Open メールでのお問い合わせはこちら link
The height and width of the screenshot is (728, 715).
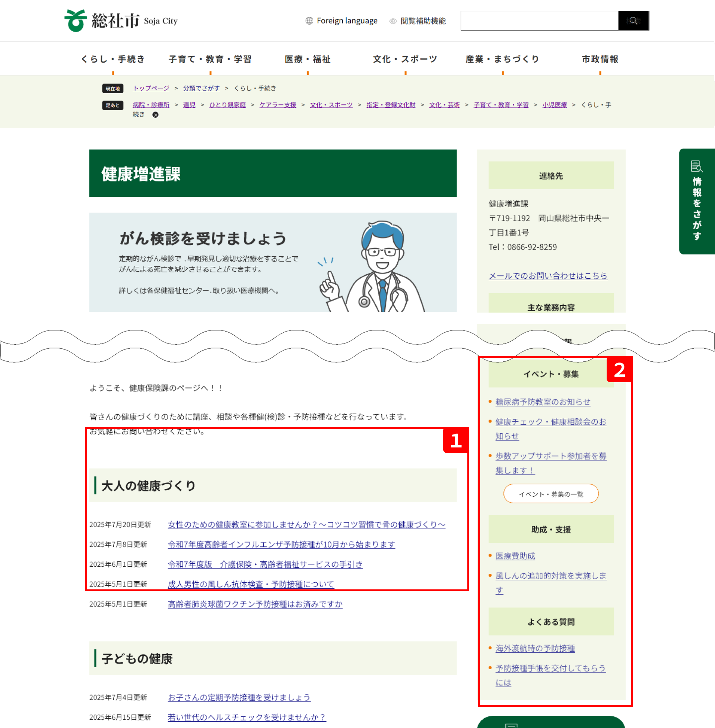[547, 276]
